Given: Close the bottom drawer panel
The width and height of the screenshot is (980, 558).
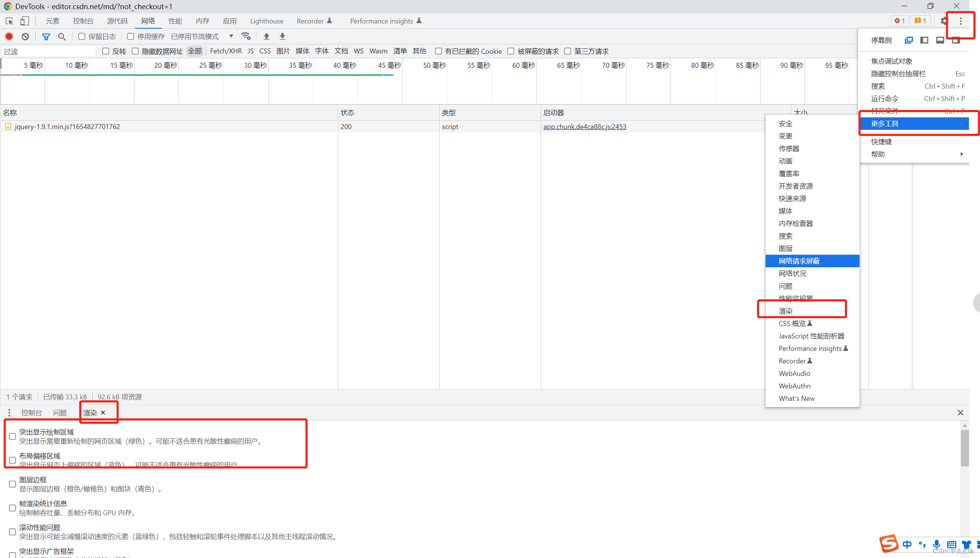Looking at the screenshot, I should point(960,413).
